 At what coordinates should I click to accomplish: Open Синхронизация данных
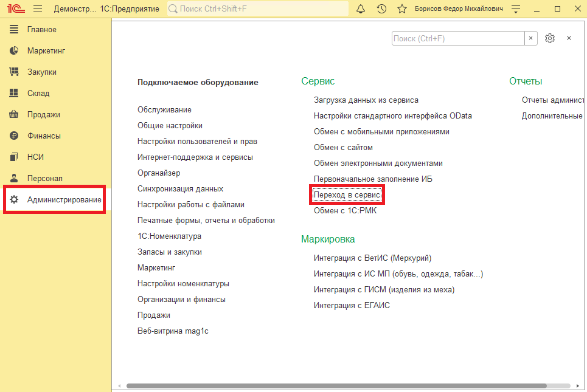pos(180,189)
